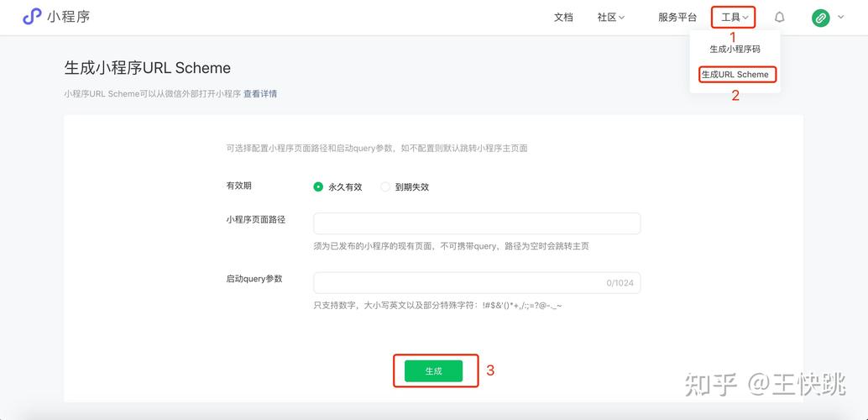Open 文档 in the top navigation

coord(563,17)
